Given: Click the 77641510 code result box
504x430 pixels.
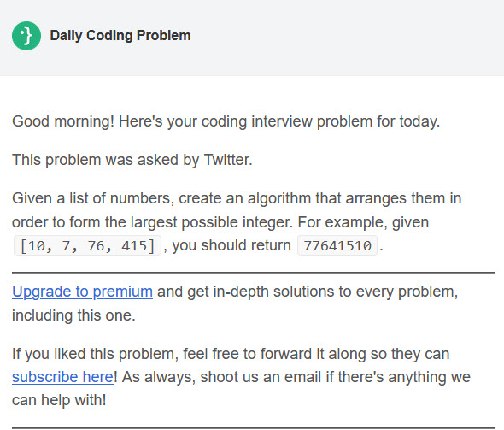Looking at the screenshot, I should click(337, 245).
